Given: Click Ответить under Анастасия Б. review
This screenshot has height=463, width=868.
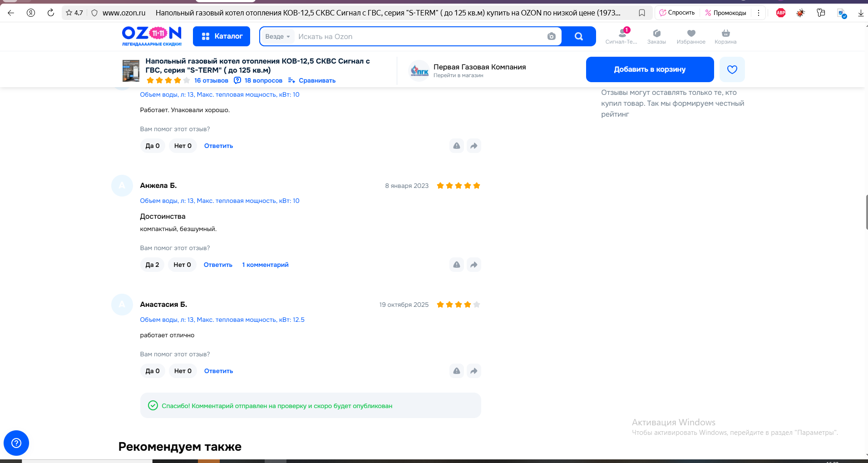Looking at the screenshot, I should point(218,371).
